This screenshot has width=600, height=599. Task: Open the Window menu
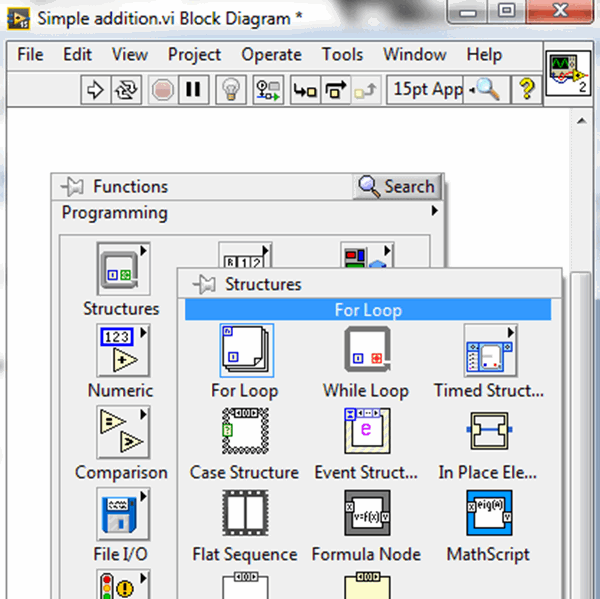point(415,54)
